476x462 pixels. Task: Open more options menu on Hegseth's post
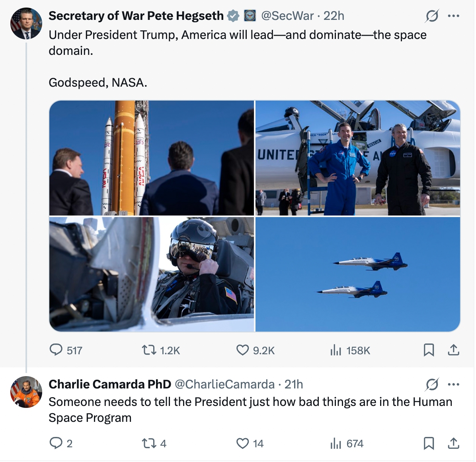[x=453, y=16]
